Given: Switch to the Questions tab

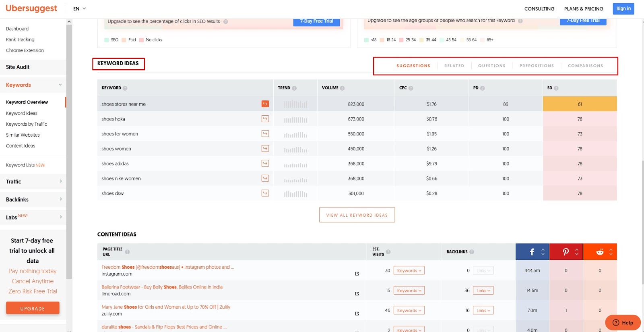Looking at the screenshot, I should point(492,66).
